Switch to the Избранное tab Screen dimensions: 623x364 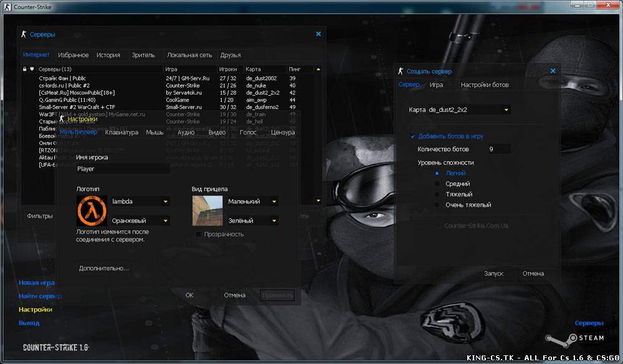tap(73, 55)
